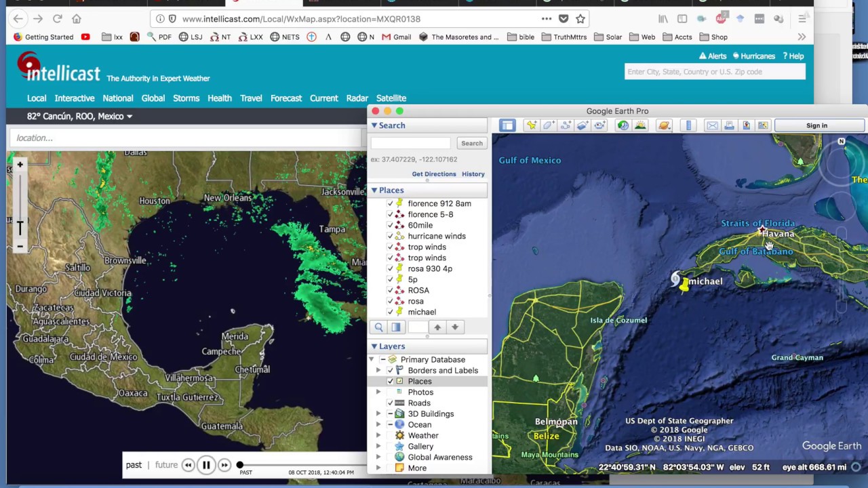868x488 pixels.
Task: Click the city or zip search box
Action: (x=715, y=72)
